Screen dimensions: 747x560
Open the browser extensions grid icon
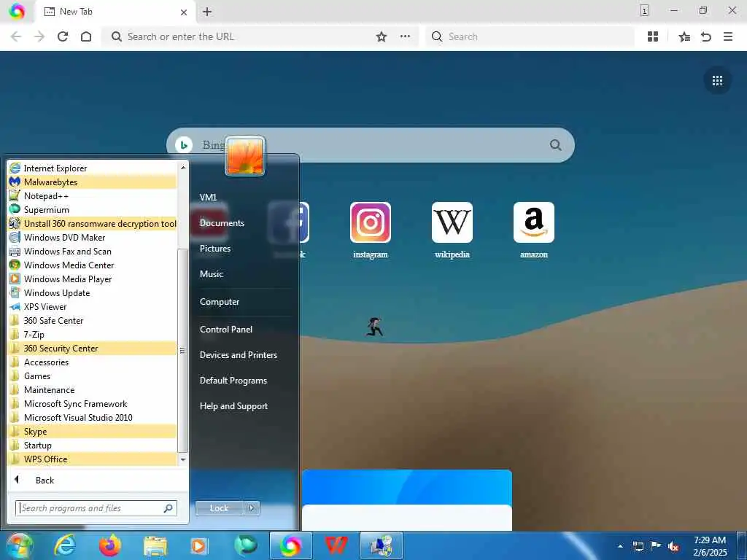pyautogui.click(x=653, y=36)
